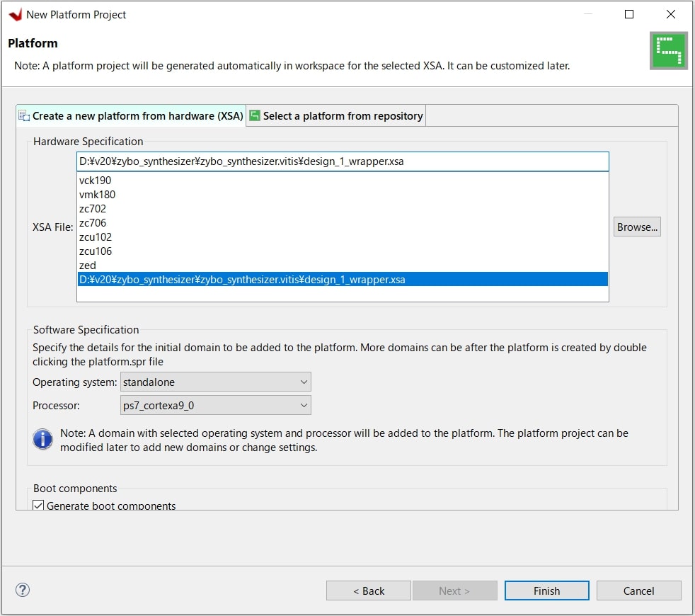Screen dimensions: 695x616
Task: Click the Back button
Action: pos(368,591)
